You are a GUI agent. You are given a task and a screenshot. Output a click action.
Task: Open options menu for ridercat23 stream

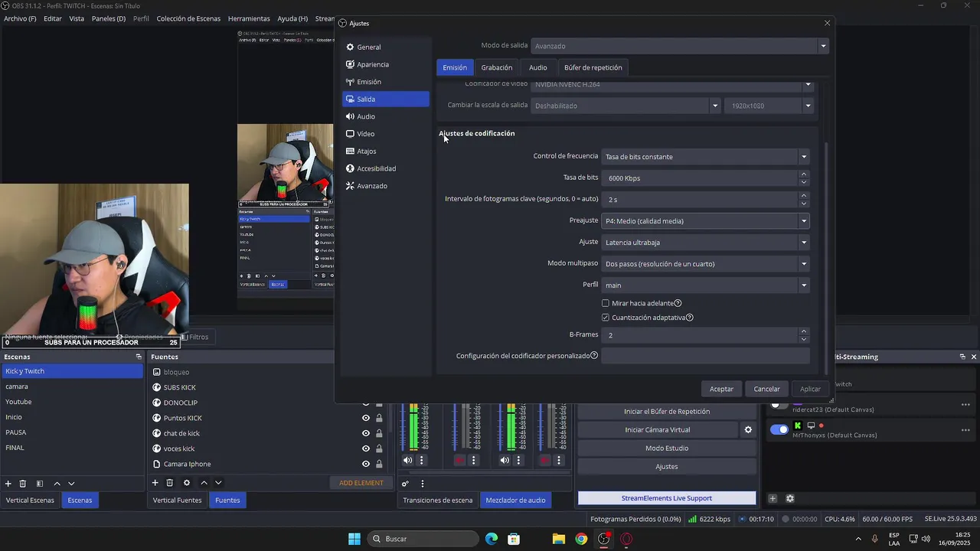coord(965,405)
